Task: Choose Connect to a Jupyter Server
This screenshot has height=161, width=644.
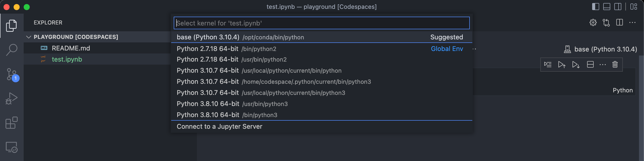Action: 219,126
